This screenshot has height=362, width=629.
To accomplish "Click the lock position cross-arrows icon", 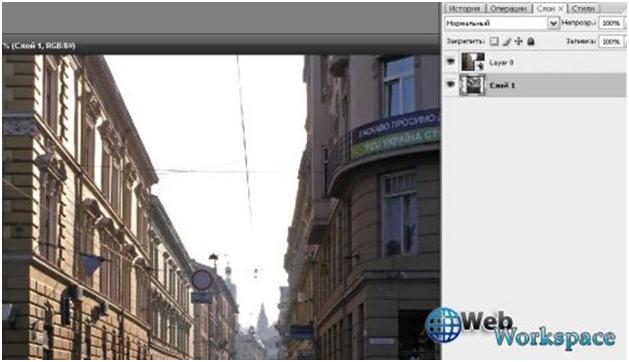I will [x=519, y=41].
